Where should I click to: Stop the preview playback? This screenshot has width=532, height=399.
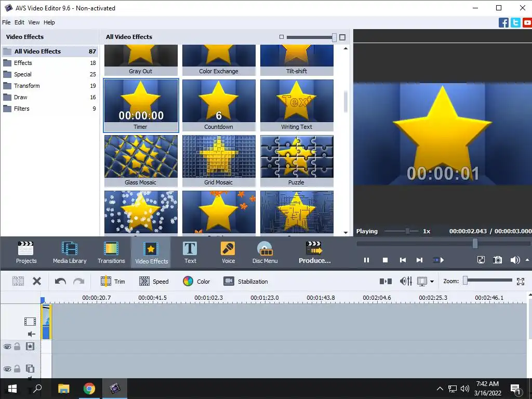pyautogui.click(x=385, y=260)
